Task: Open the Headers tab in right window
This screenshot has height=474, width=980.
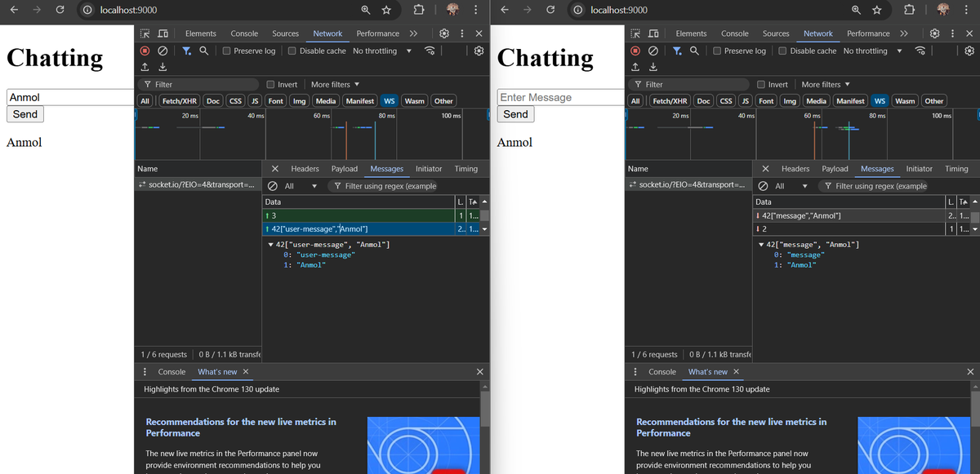Action: 795,169
